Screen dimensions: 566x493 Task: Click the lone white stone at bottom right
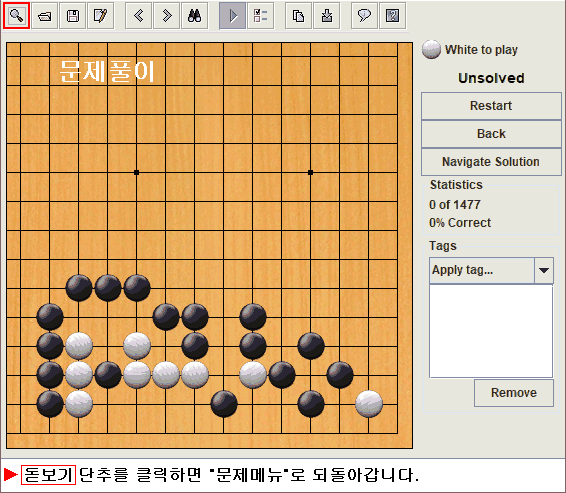pyautogui.click(x=369, y=403)
